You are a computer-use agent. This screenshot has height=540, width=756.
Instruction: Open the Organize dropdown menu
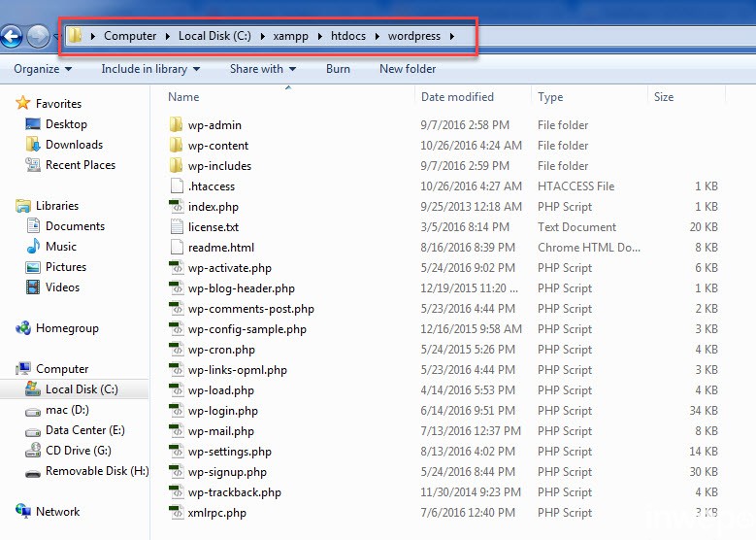[43, 69]
